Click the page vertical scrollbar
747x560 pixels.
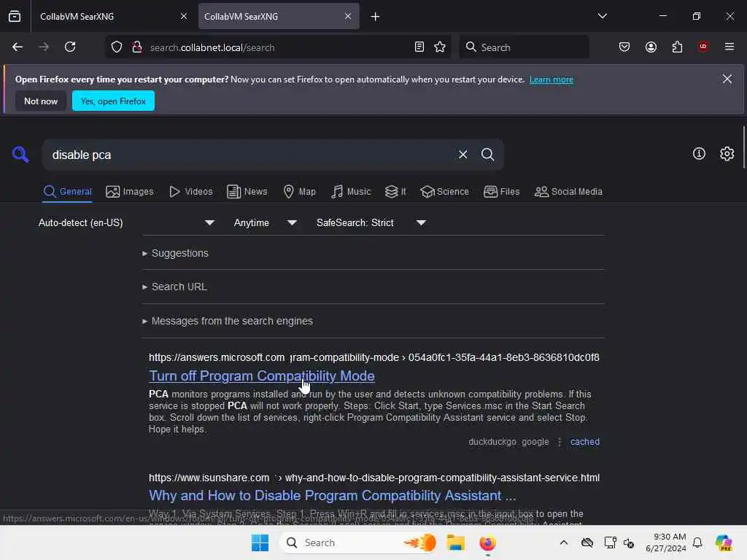coord(743,147)
